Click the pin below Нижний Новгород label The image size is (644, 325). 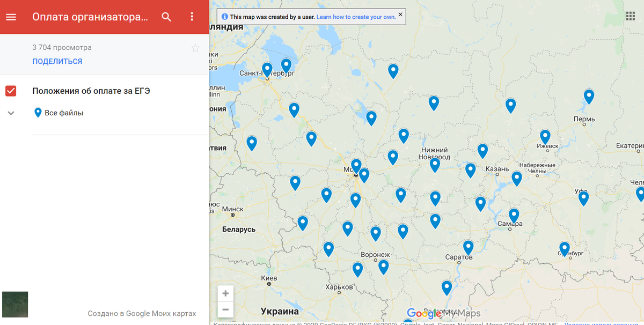[x=435, y=165]
